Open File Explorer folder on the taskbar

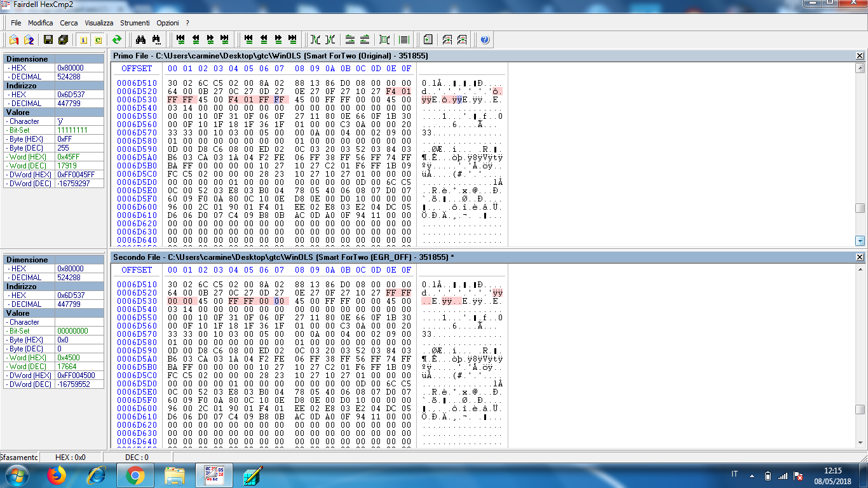coord(175,475)
